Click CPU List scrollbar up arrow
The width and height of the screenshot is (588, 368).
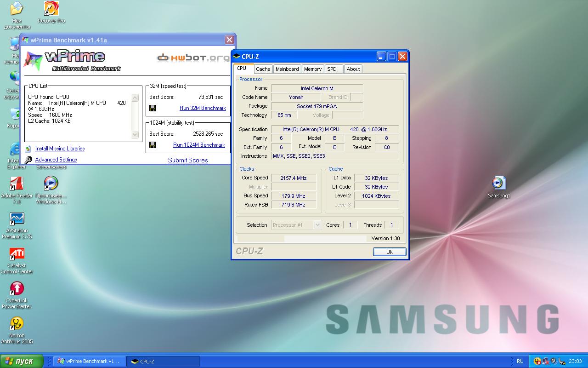[x=135, y=98]
